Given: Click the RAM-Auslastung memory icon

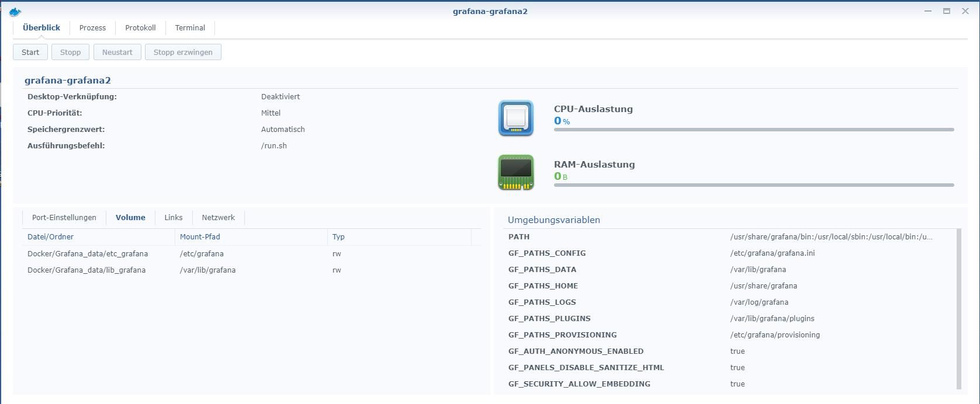Looking at the screenshot, I should (x=516, y=172).
